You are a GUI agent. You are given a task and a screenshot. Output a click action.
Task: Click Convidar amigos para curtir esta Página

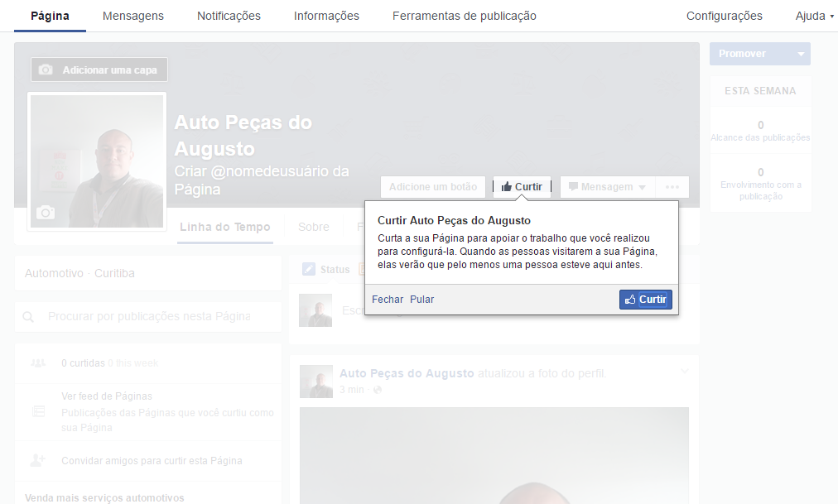click(x=152, y=461)
